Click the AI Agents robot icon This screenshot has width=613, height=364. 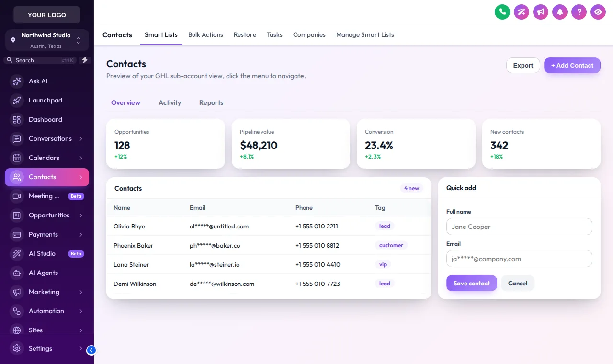point(17,273)
